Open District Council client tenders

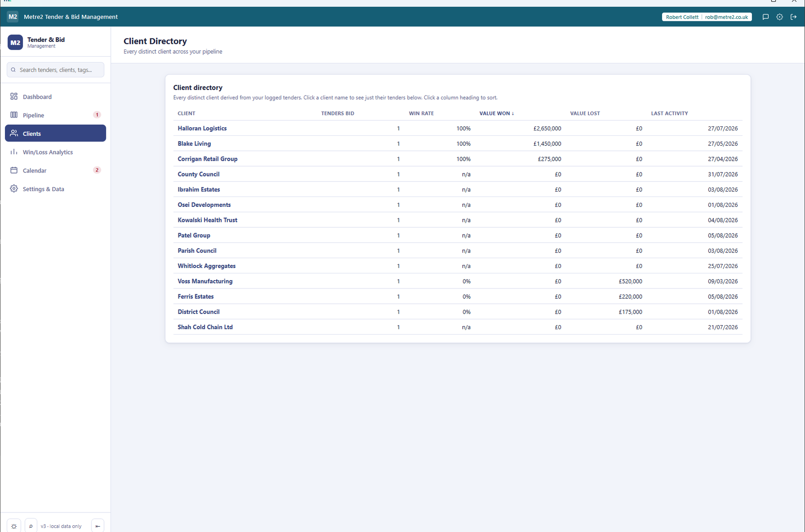(198, 312)
